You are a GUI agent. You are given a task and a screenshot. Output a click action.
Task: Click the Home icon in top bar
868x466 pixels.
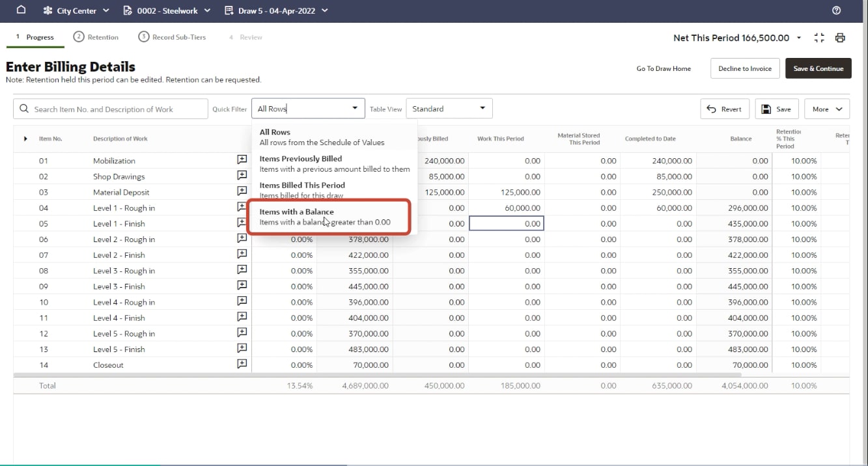21,10
